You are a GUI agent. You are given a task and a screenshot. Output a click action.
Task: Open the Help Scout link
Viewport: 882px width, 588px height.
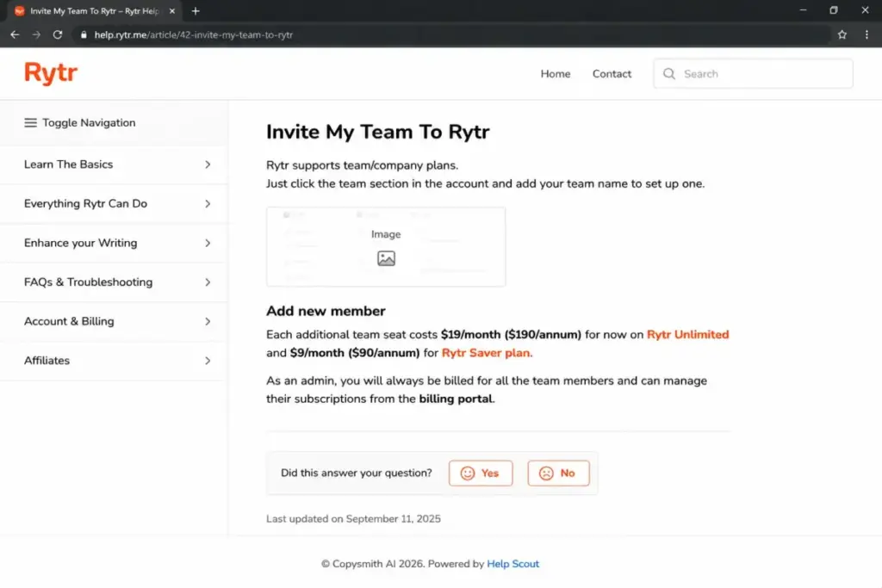click(x=512, y=564)
